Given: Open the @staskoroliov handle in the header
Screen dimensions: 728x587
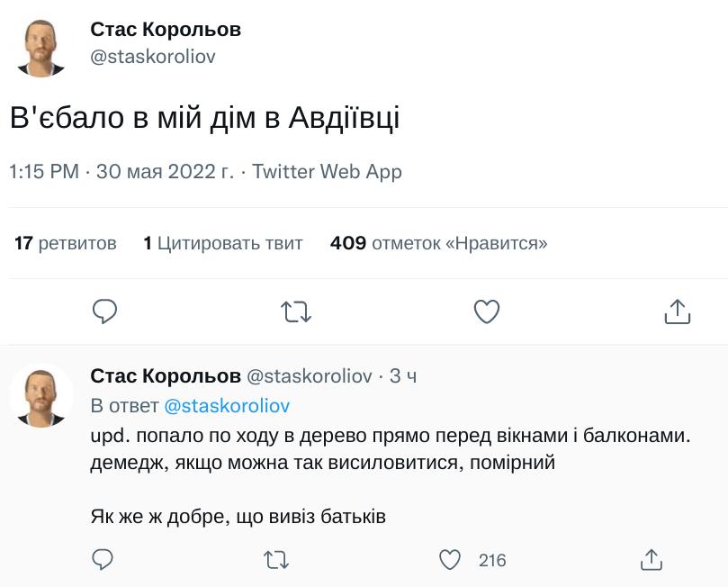Looking at the screenshot, I should [x=153, y=57].
